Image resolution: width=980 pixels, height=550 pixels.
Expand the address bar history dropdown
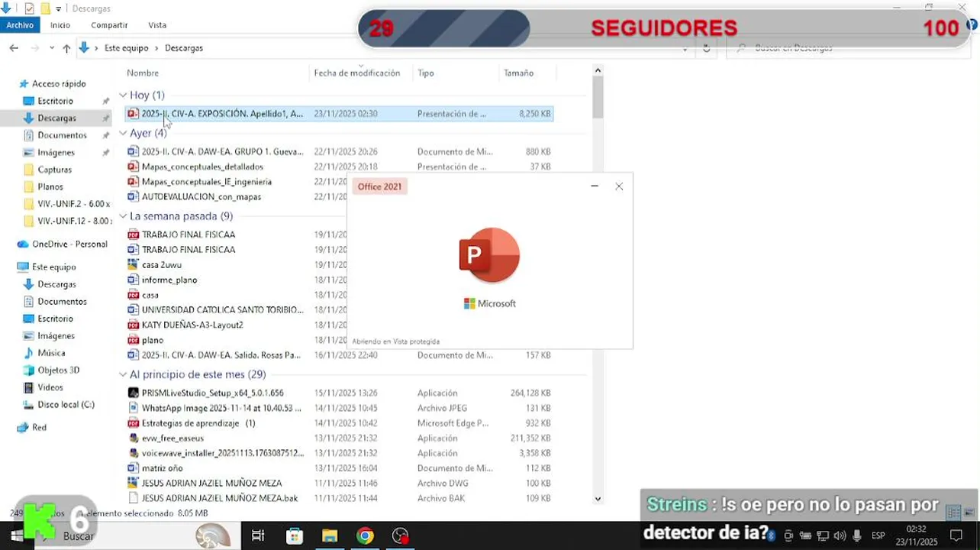pyautogui.click(x=685, y=48)
